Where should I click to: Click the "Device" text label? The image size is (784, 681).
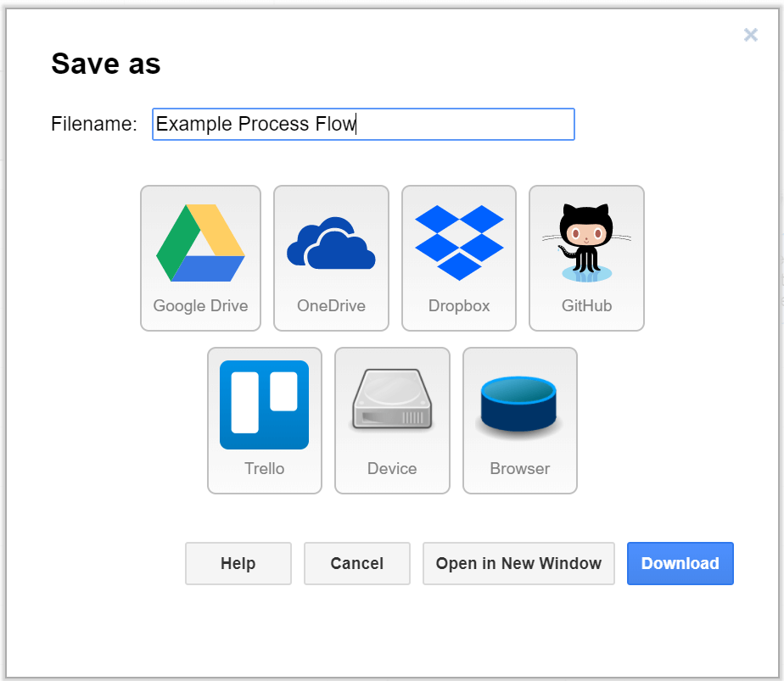tap(392, 468)
